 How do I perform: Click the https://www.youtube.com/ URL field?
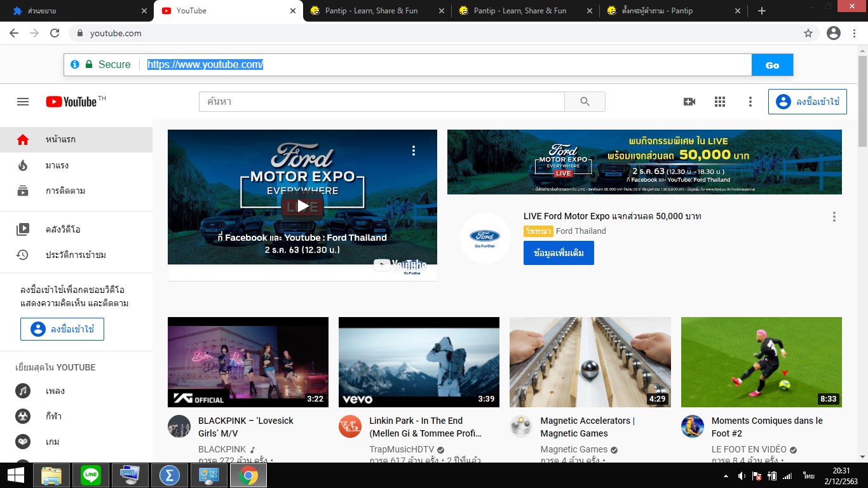tap(445, 65)
